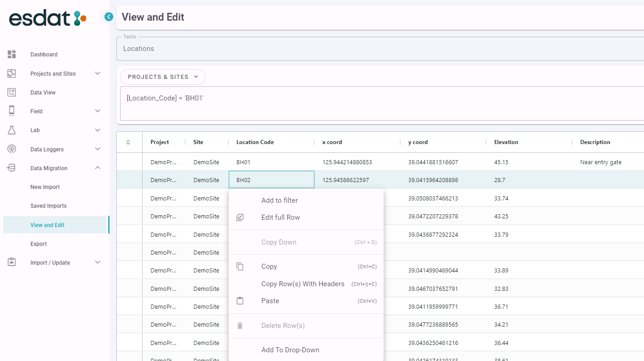Collapse the sidebar with the arrow button
644x361 pixels.
109,17
